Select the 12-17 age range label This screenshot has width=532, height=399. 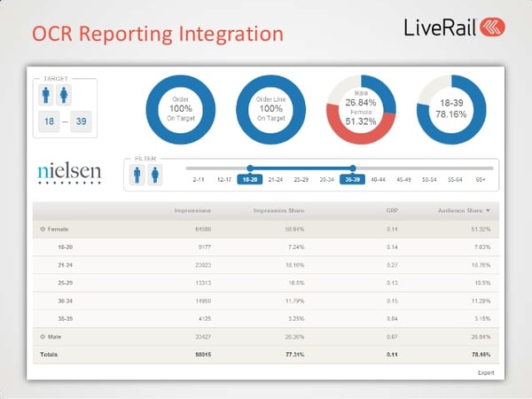click(x=224, y=179)
